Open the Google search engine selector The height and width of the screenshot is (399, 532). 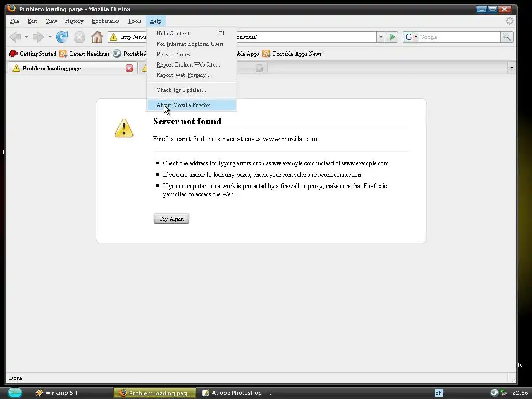click(x=411, y=37)
